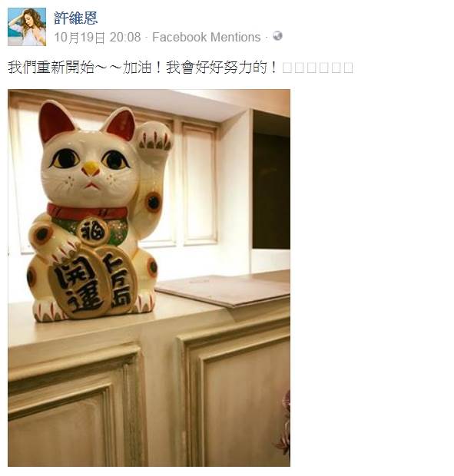Image resolution: width=454 pixels, height=476 pixels.
Task: Open the lucky cat photo attachment
Action: click(x=149, y=277)
